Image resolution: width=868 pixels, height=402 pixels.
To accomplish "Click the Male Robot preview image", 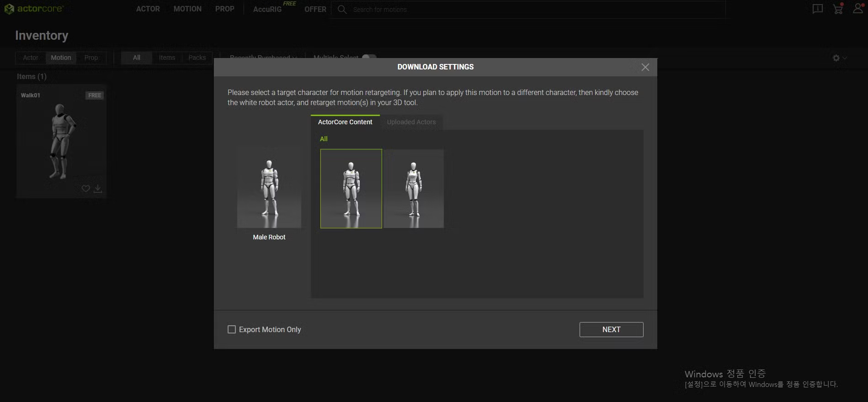I will pos(269,187).
